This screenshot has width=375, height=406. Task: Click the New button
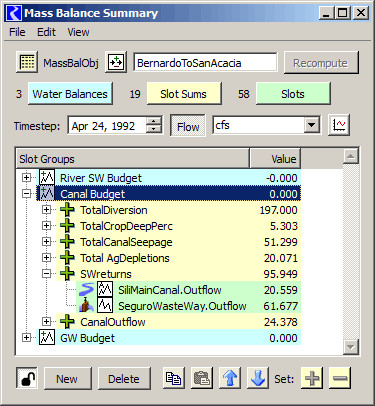pos(67,379)
